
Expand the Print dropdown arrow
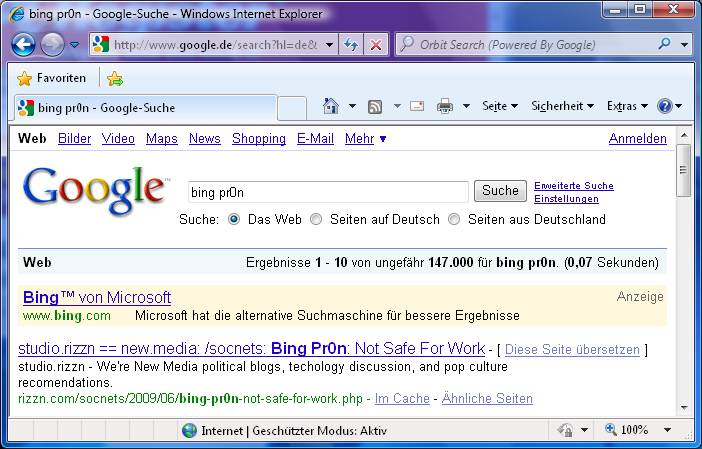[466, 106]
